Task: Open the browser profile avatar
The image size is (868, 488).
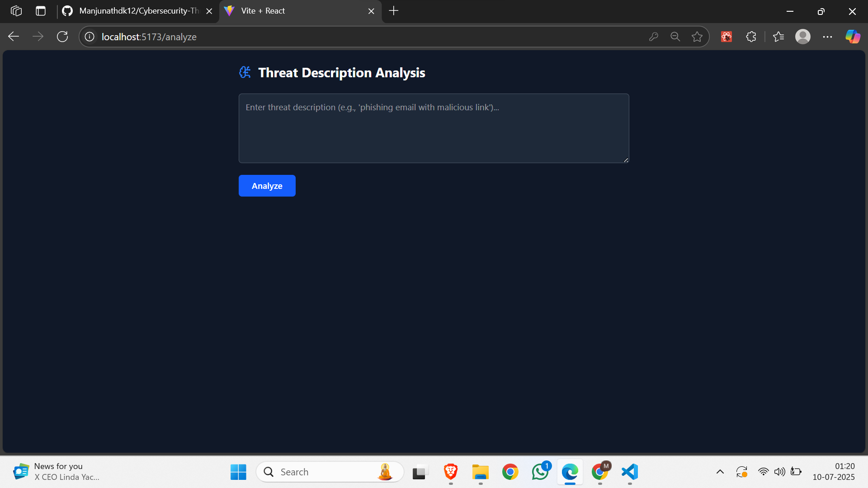Action: click(803, 37)
